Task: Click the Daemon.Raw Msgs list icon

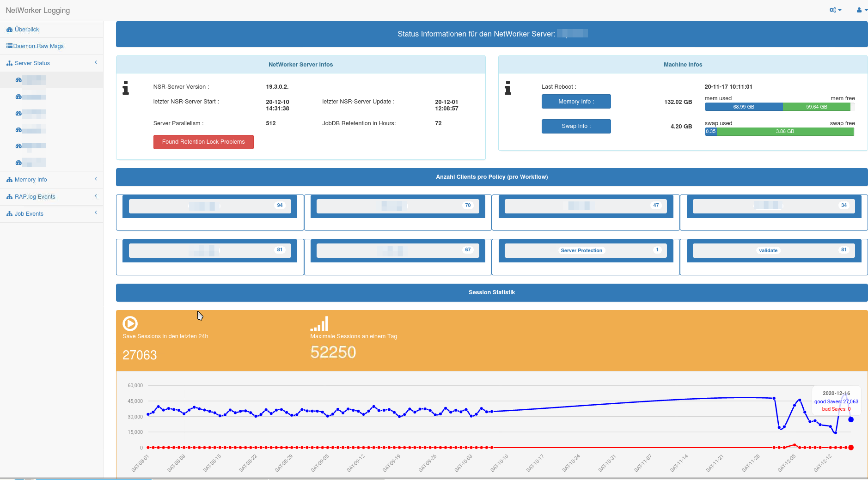Action: point(9,46)
